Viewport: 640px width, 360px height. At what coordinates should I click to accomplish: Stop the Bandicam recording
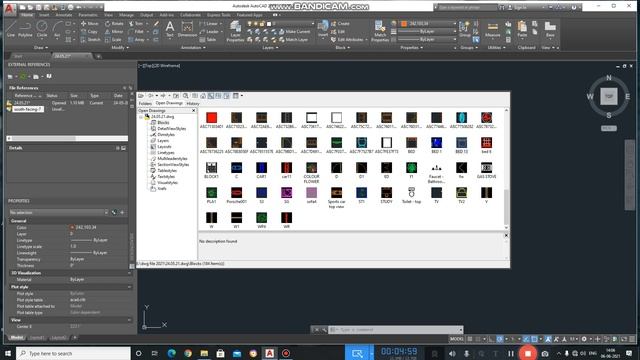pos(528,353)
